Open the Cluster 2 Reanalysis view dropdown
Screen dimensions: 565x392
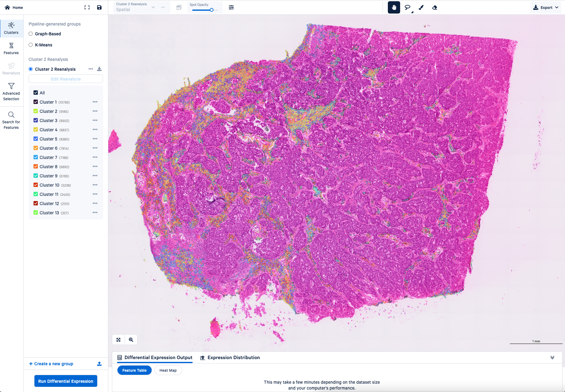153,7
